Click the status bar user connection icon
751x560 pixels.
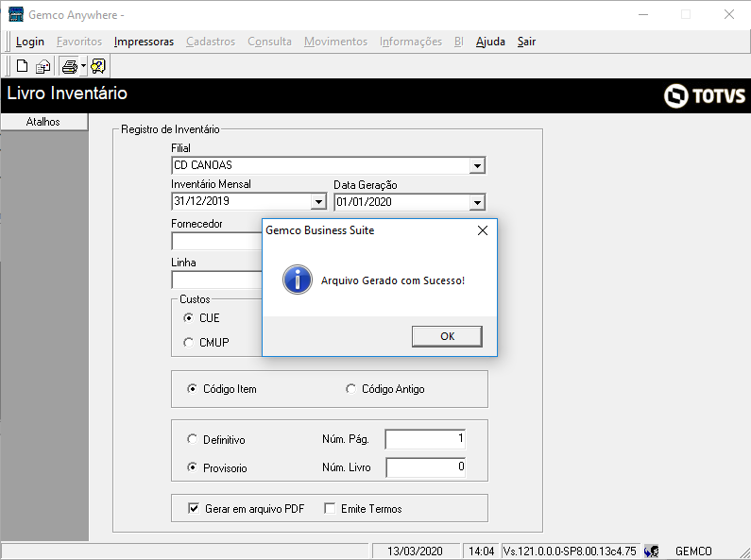[x=652, y=552]
